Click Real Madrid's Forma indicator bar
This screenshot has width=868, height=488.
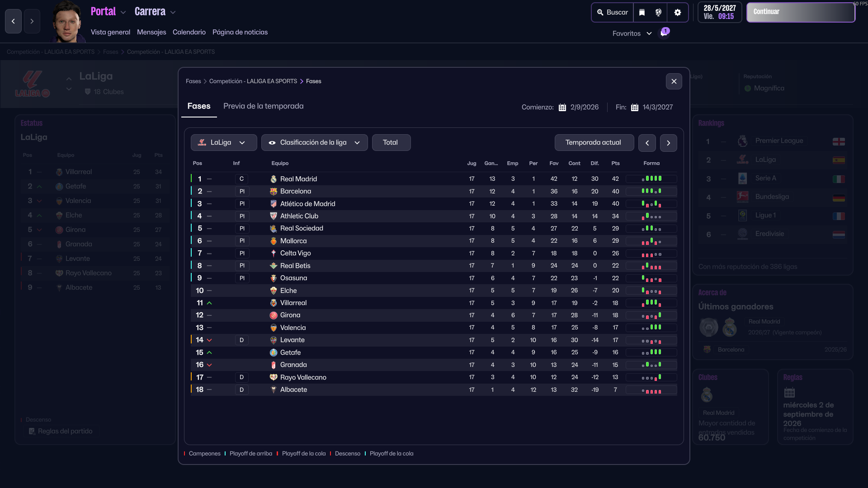[651, 179]
